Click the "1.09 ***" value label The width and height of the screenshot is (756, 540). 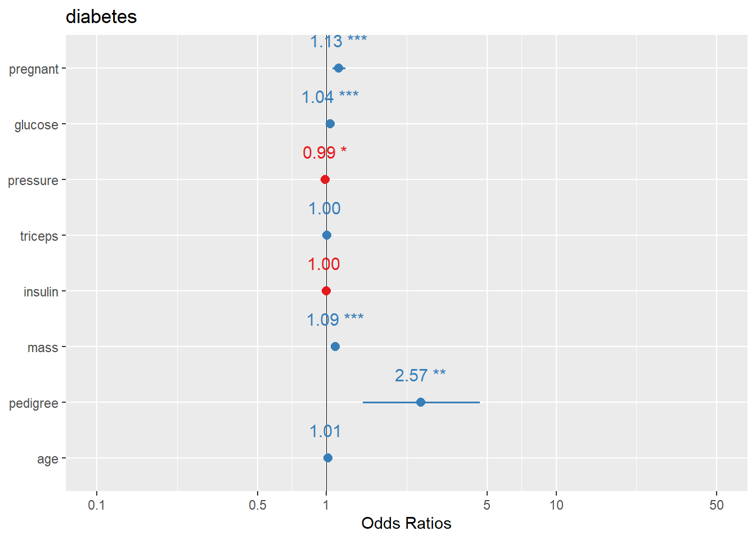click(x=335, y=319)
